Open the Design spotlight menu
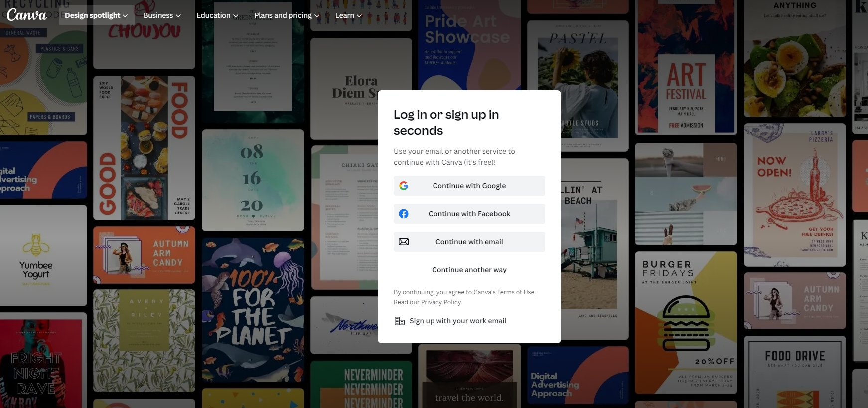Viewport: 868px width, 408px height. (96, 15)
